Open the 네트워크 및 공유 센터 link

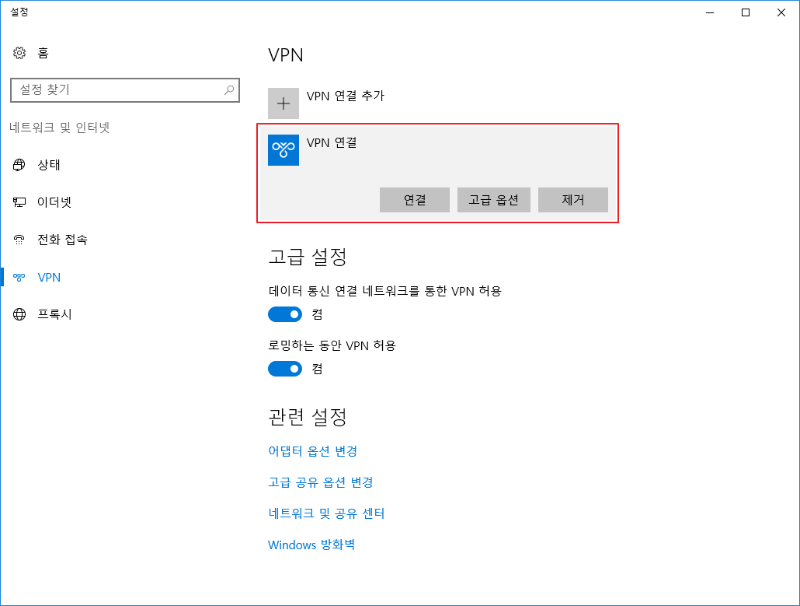pos(326,513)
